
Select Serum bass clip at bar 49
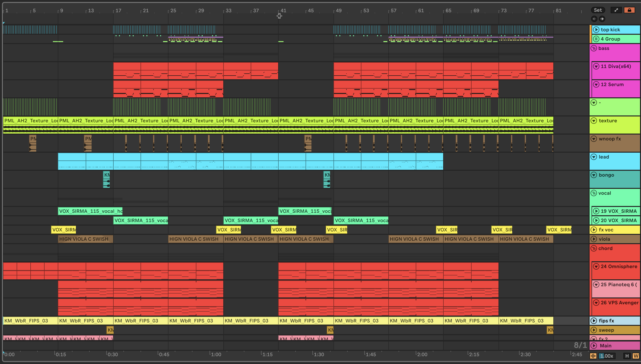(347, 89)
